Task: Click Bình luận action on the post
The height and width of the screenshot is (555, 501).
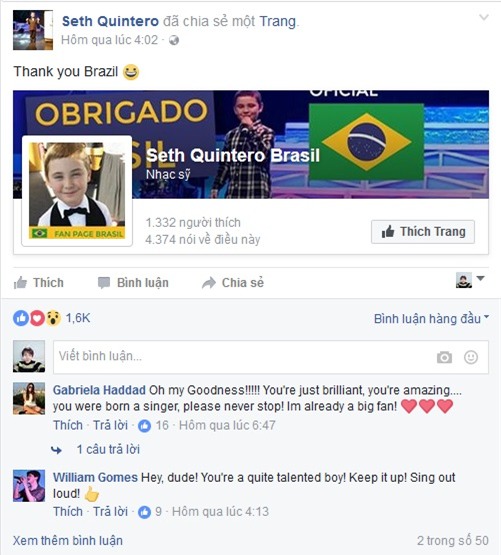Action: click(x=133, y=283)
